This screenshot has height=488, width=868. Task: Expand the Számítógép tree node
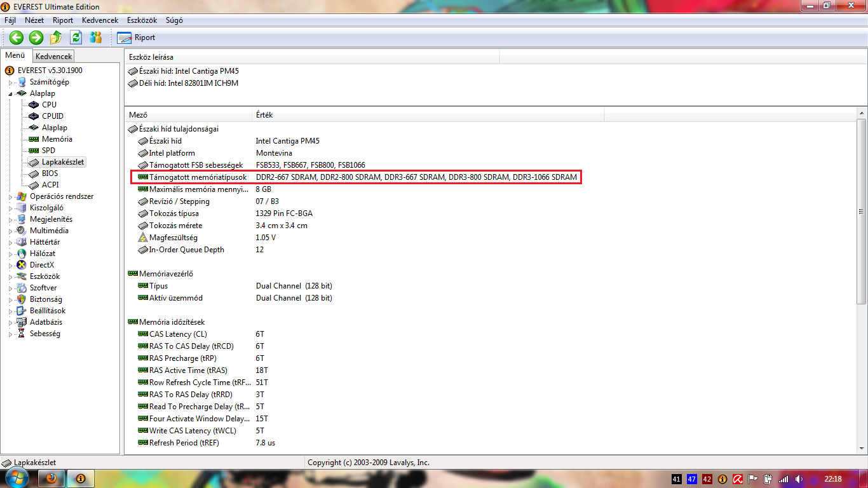click(10, 82)
